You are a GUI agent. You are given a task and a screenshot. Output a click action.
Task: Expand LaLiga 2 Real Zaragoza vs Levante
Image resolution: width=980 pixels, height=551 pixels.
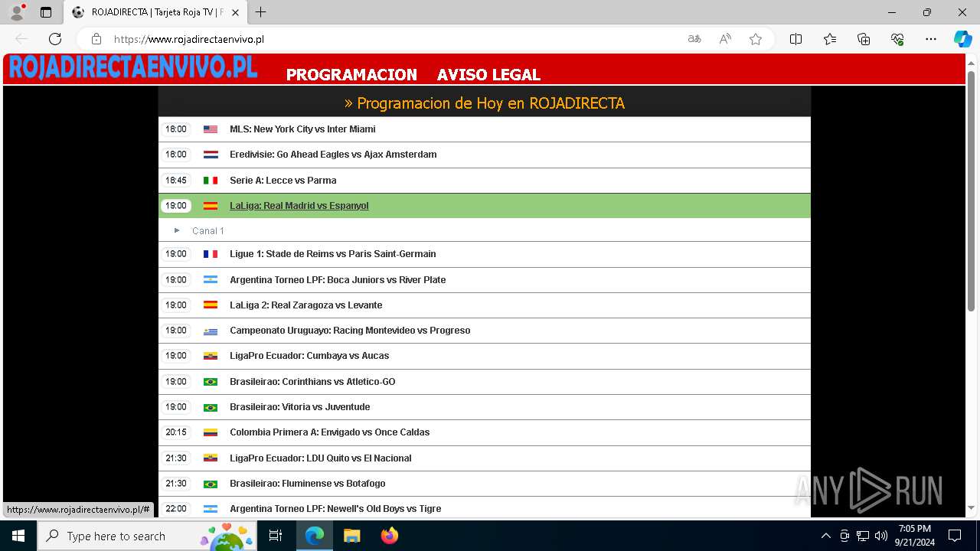tap(484, 305)
